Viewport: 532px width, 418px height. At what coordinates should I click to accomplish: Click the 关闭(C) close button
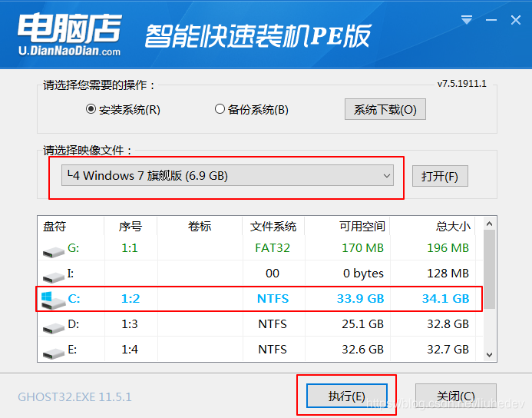[456, 396]
